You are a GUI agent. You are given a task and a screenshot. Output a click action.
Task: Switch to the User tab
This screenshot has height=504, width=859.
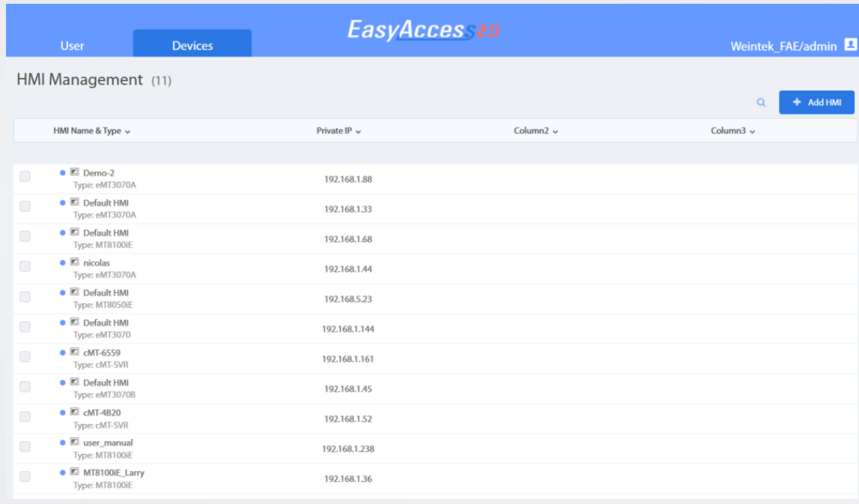click(73, 46)
